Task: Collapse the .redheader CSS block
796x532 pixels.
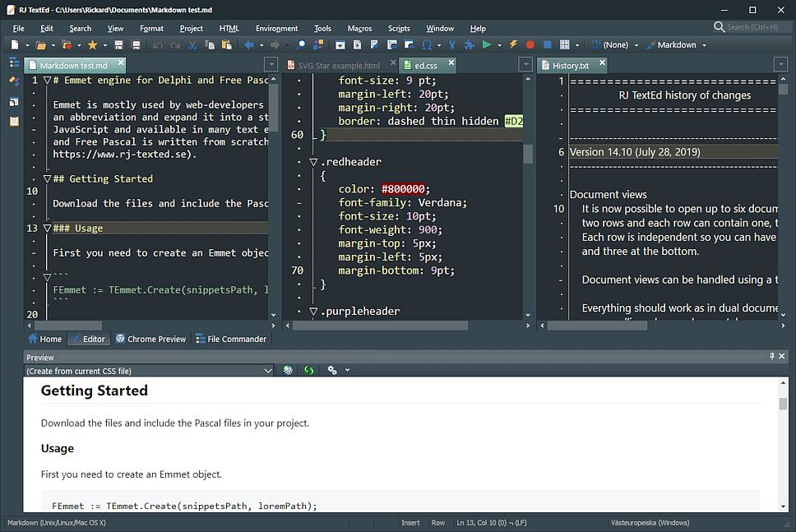Action: click(x=313, y=162)
